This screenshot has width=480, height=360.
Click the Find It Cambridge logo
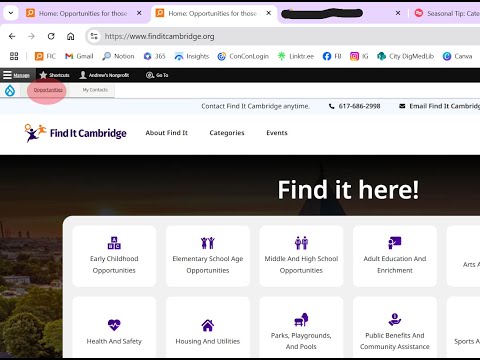75,133
